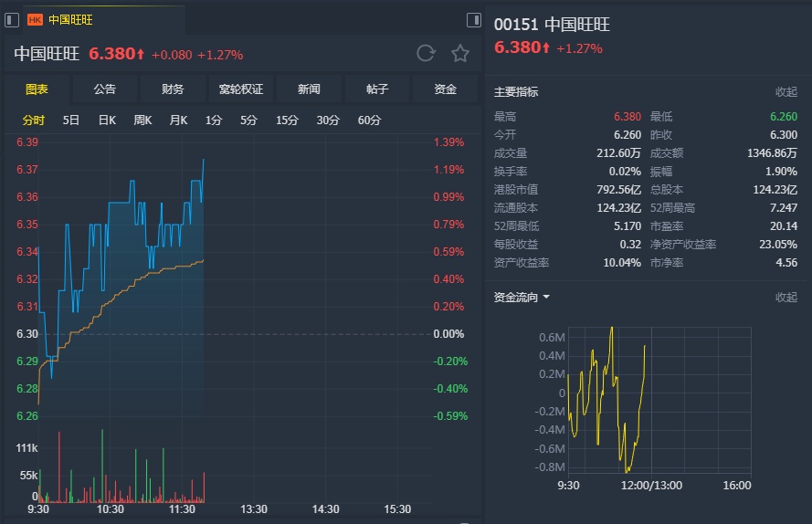812x524 pixels.
Task: Select the 60分 interval
Action: pos(369,121)
